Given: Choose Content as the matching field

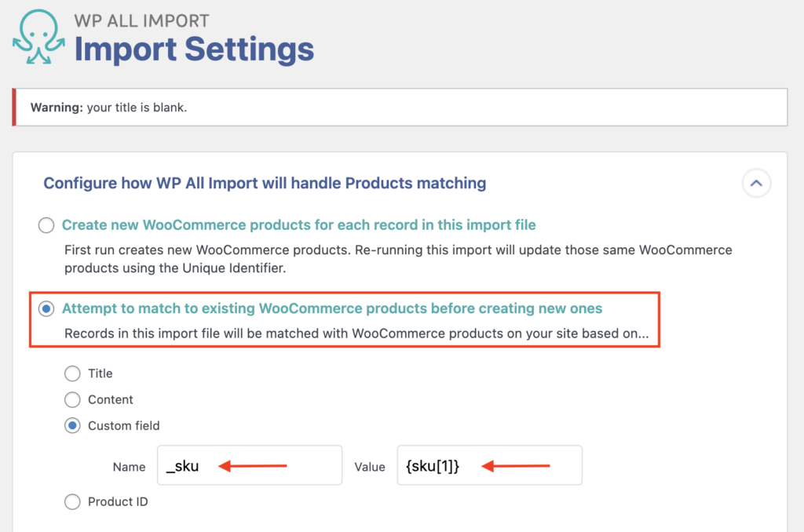Looking at the screenshot, I should pyautogui.click(x=72, y=399).
